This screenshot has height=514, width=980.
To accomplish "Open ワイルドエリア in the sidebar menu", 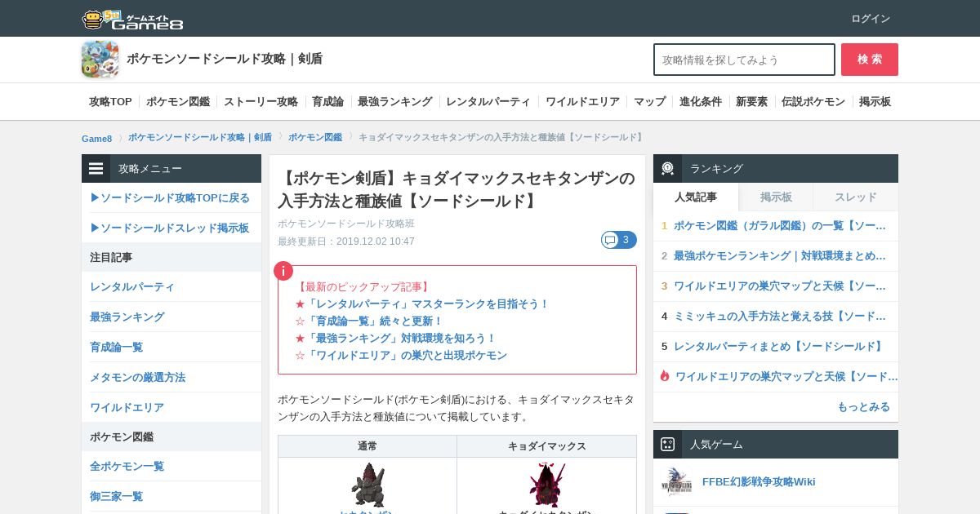I will [x=127, y=408].
